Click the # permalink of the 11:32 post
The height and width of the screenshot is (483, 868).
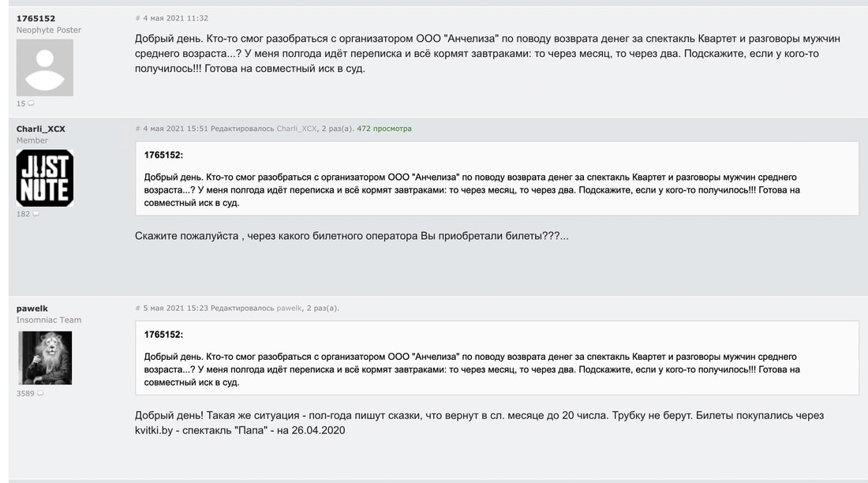(137, 18)
